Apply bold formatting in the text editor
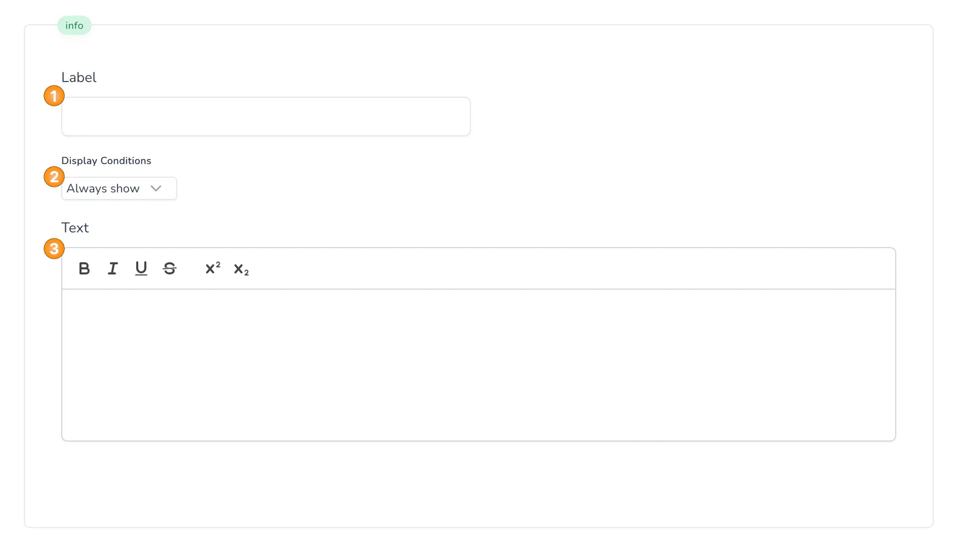Viewport: 958px width, 560px height. pyautogui.click(x=84, y=269)
